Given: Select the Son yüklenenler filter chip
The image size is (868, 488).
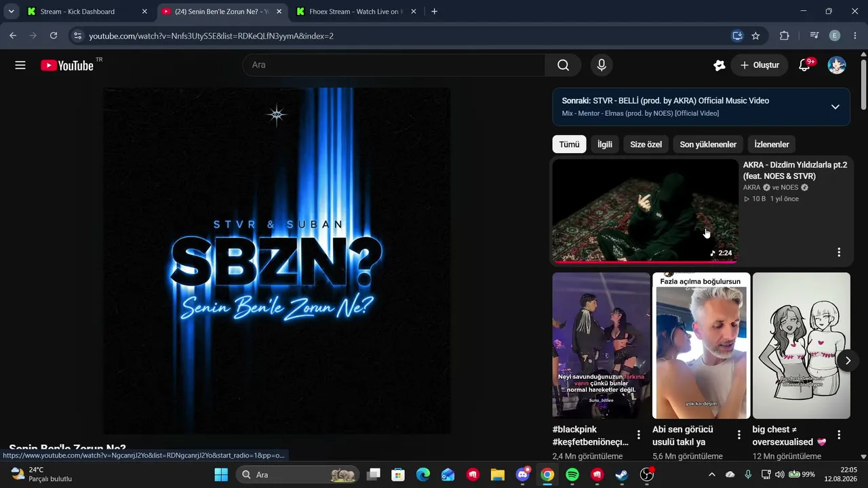Looking at the screenshot, I should 708,144.
